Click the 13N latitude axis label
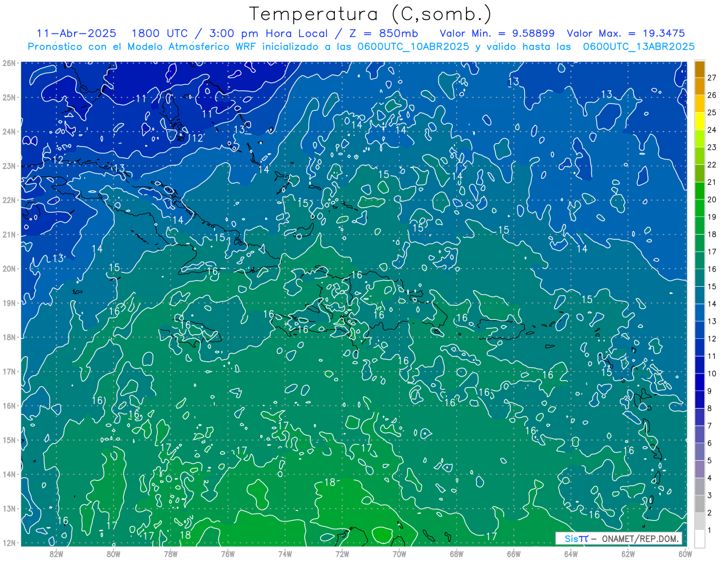The height and width of the screenshot is (562, 728). tap(9, 508)
